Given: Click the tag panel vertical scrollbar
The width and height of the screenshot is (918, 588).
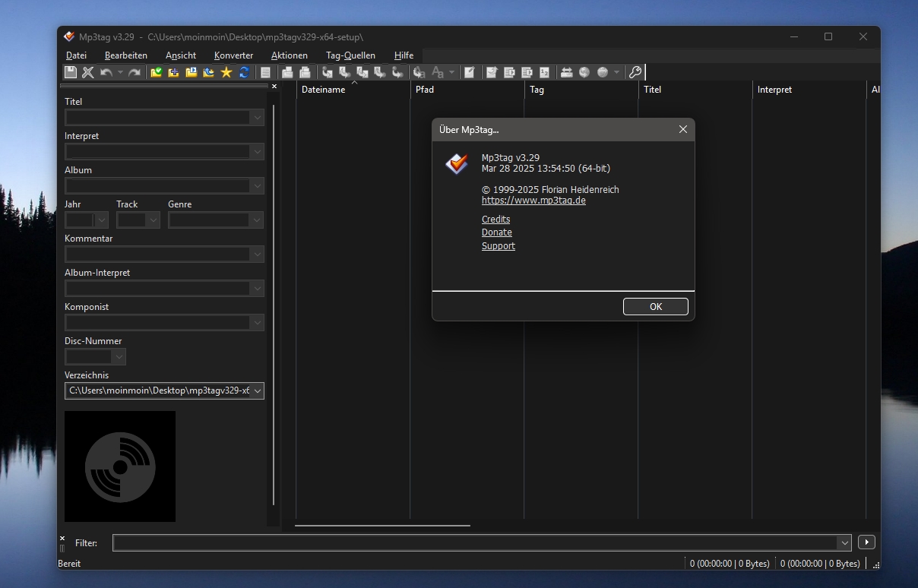Looking at the screenshot, I should [x=274, y=304].
